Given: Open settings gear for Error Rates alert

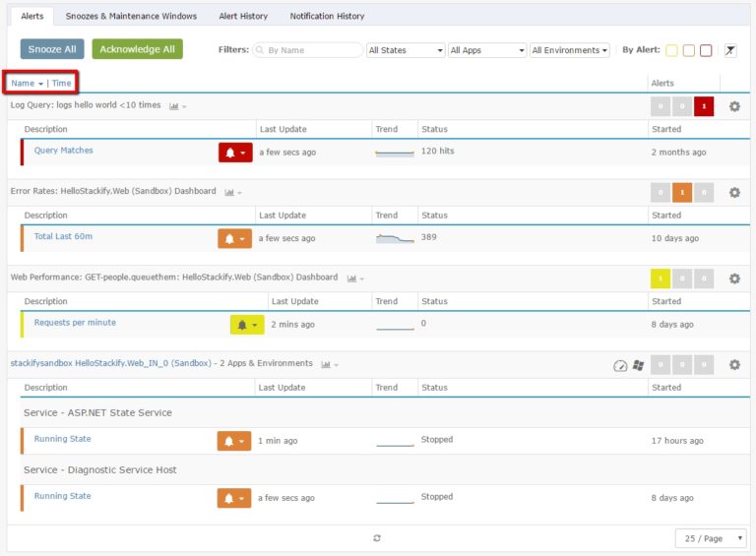Looking at the screenshot, I should (734, 193).
